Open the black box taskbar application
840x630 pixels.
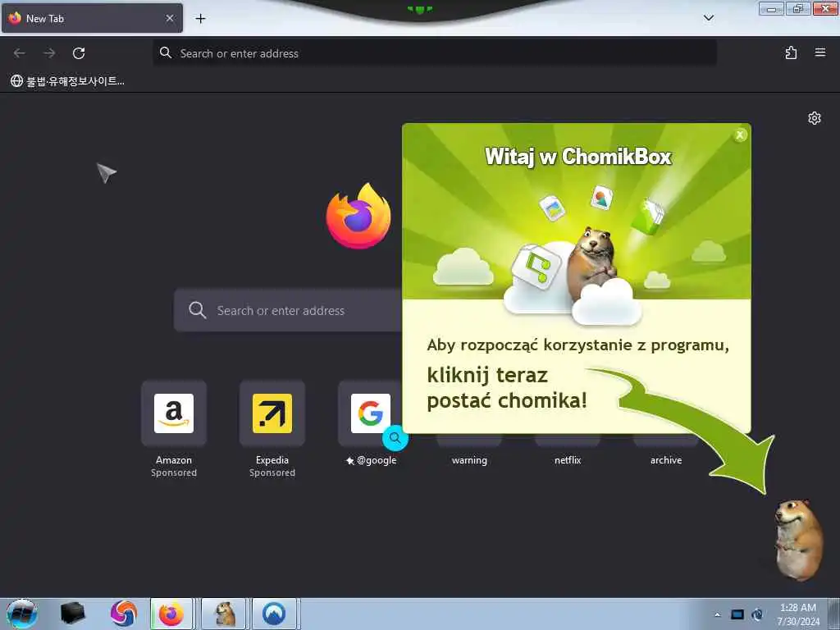[72, 614]
